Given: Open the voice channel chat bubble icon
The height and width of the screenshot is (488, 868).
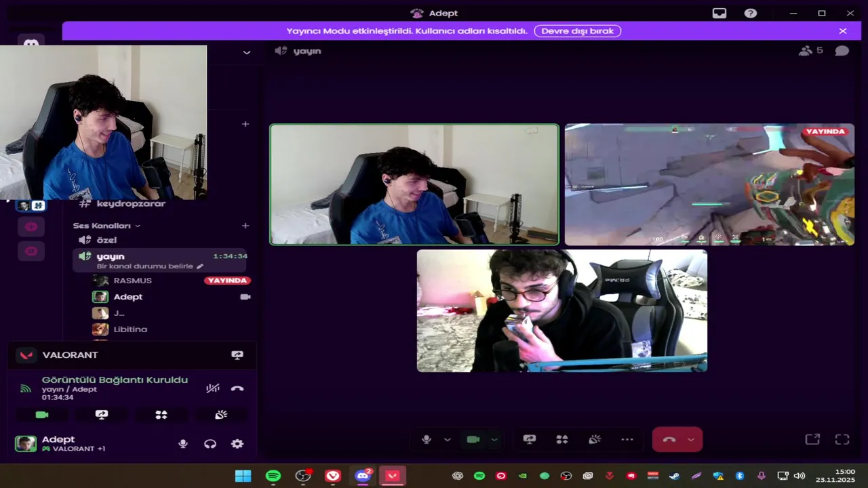Looking at the screenshot, I should coord(842,51).
